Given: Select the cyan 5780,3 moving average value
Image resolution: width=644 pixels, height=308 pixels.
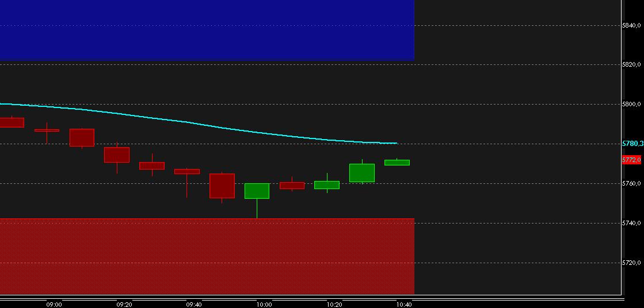Looking at the screenshot, I should 632,144.
